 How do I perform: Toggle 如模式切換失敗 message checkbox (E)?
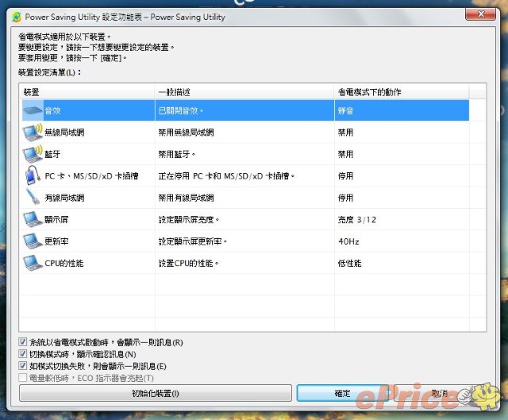click(23, 366)
